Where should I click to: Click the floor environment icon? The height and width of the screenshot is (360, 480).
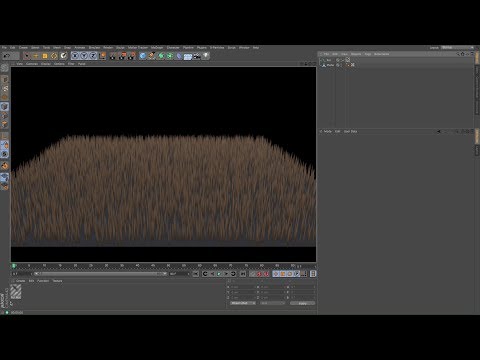pyautogui.click(x=188, y=56)
